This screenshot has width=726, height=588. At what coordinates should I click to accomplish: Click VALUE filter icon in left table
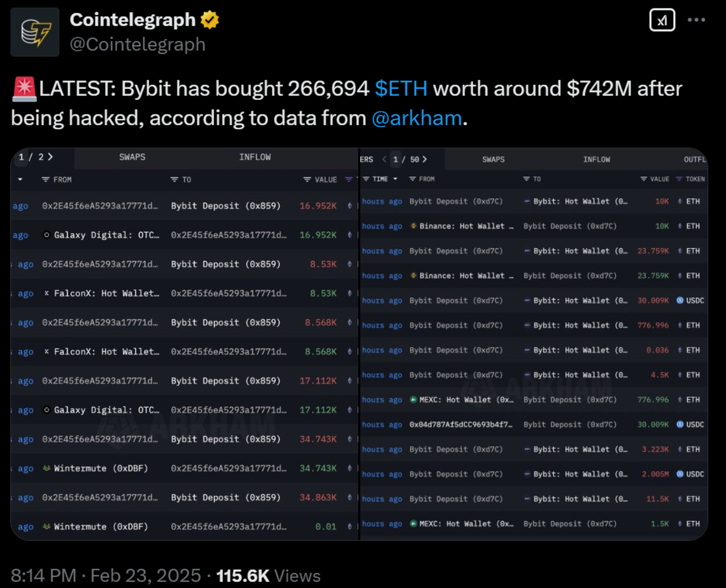click(x=307, y=180)
